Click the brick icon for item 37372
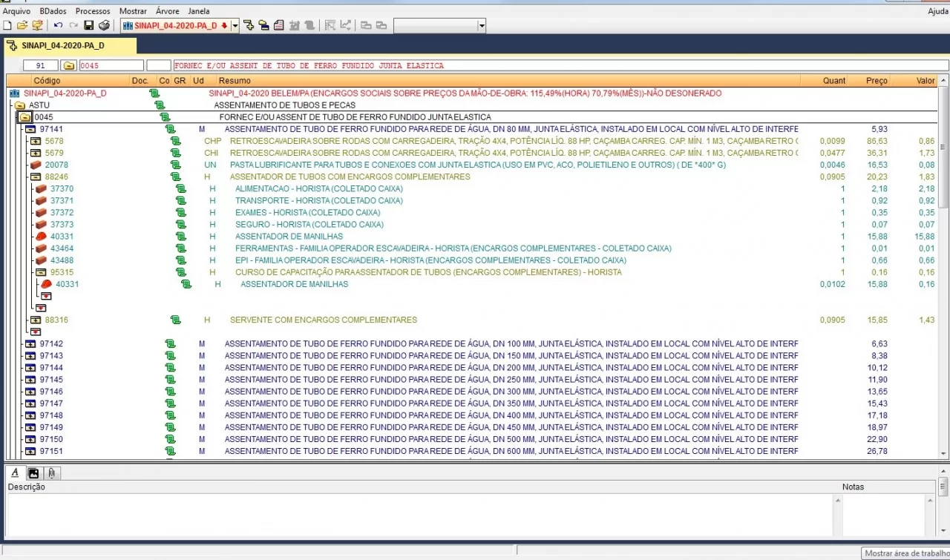950x560 pixels. point(41,212)
